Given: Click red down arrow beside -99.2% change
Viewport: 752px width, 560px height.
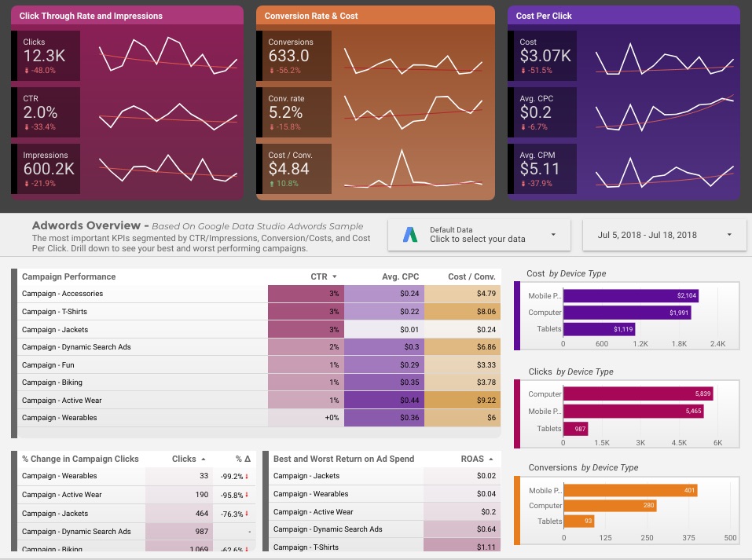Looking at the screenshot, I should click(x=248, y=477).
